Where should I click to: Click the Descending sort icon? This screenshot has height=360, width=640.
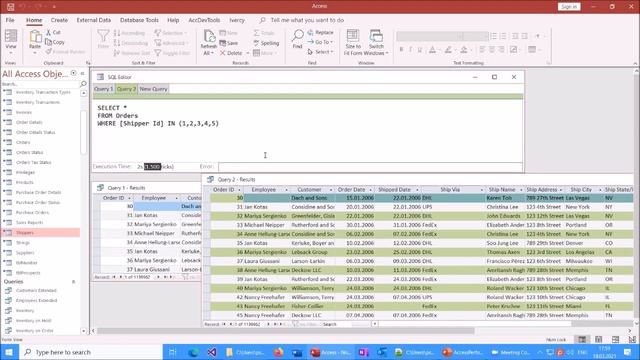[x=117, y=43]
